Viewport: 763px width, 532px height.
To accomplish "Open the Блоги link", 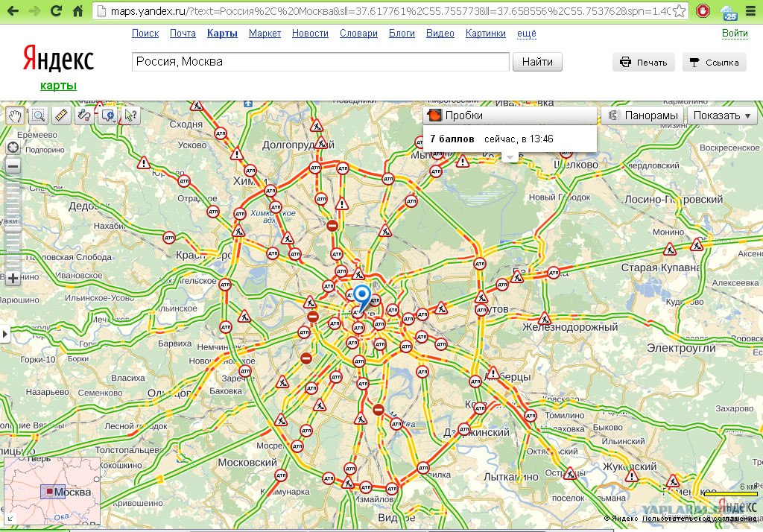I will click(x=402, y=33).
